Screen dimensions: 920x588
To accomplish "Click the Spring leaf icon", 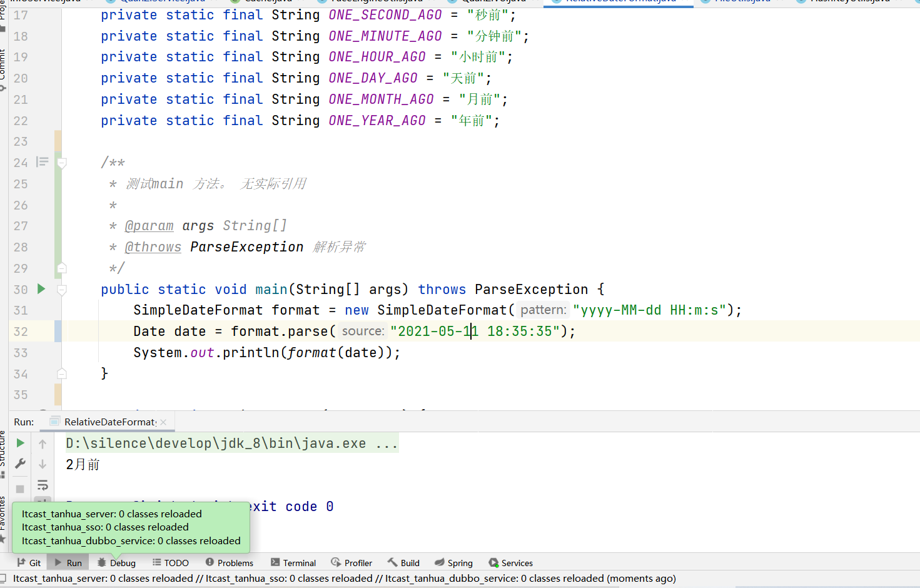I will coord(440,562).
